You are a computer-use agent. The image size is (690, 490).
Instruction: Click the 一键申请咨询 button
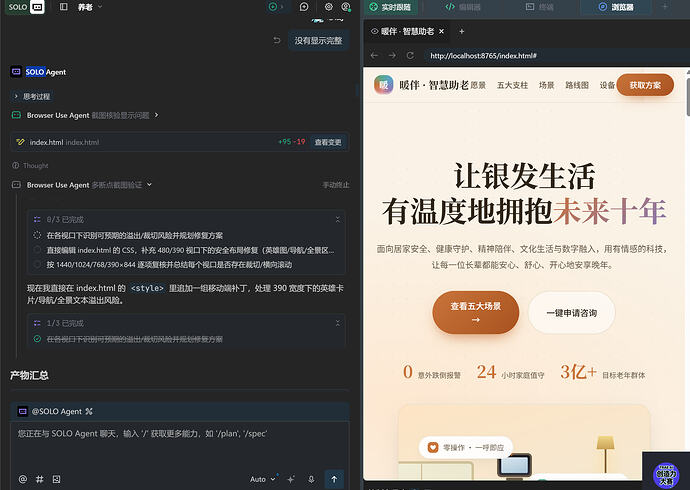pyautogui.click(x=571, y=313)
